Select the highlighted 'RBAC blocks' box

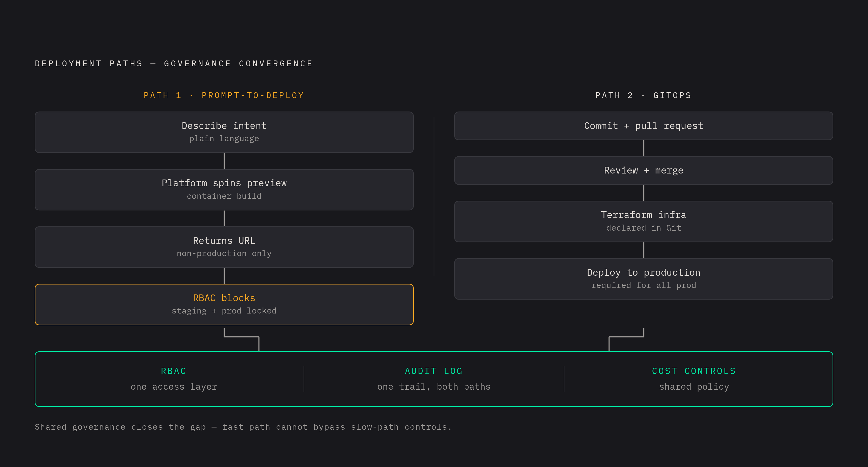click(224, 304)
